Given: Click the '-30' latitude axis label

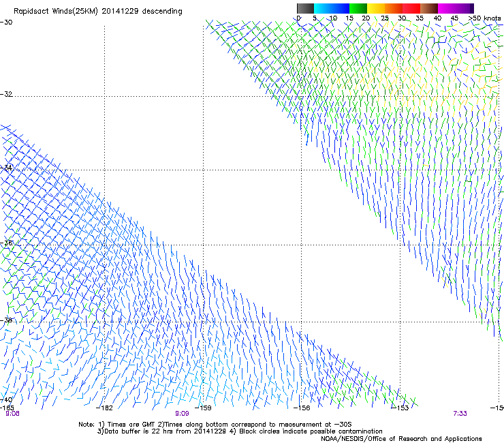Looking at the screenshot, I should click(6, 22).
